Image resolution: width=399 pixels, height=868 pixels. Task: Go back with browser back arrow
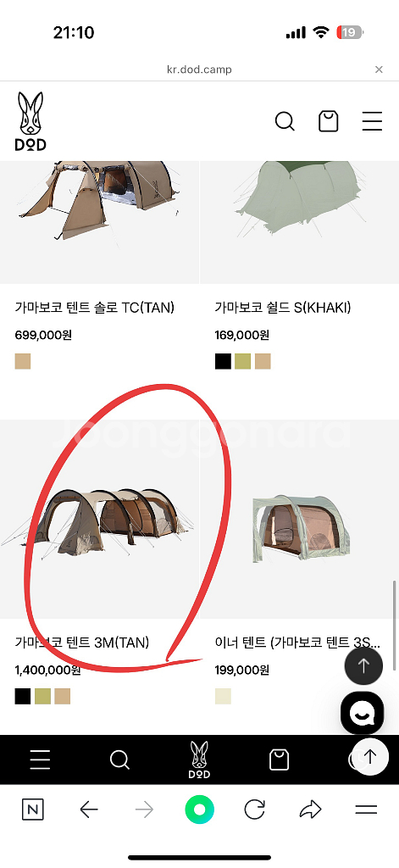89,810
